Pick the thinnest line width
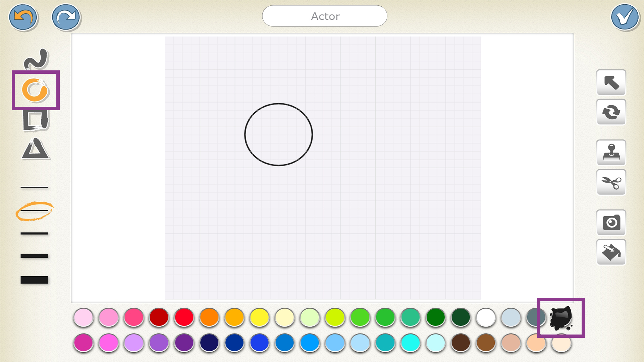The image size is (644, 362). click(x=34, y=187)
